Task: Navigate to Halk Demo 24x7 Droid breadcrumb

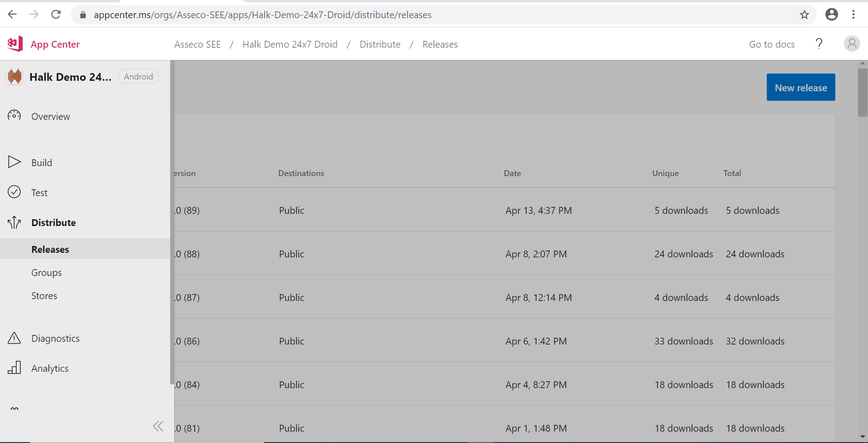Action: click(290, 44)
